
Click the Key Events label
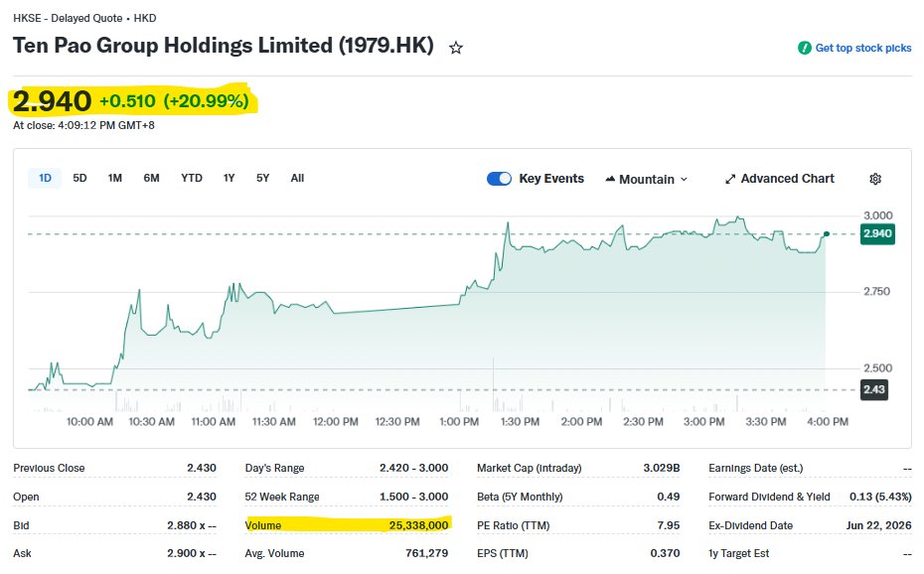[551, 179]
